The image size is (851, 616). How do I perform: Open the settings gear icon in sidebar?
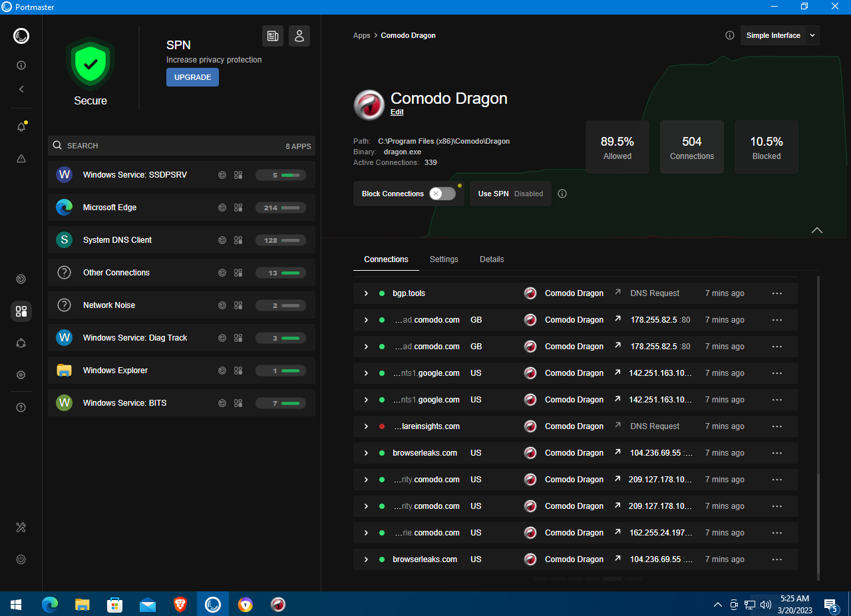pos(21,375)
